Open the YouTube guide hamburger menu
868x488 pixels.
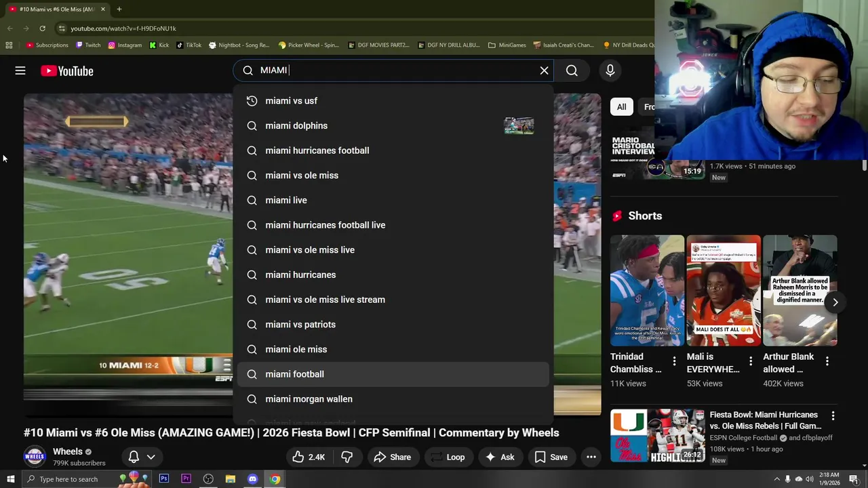[x=20, y=70]
